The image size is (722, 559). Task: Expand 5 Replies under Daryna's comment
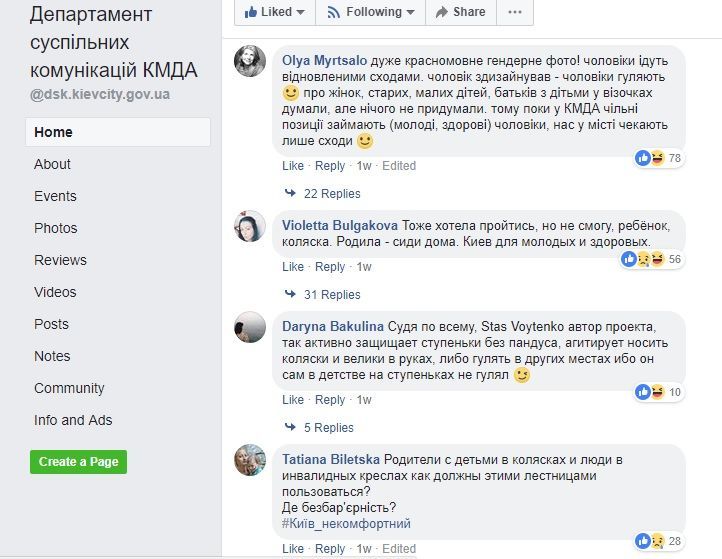point(328,427)
